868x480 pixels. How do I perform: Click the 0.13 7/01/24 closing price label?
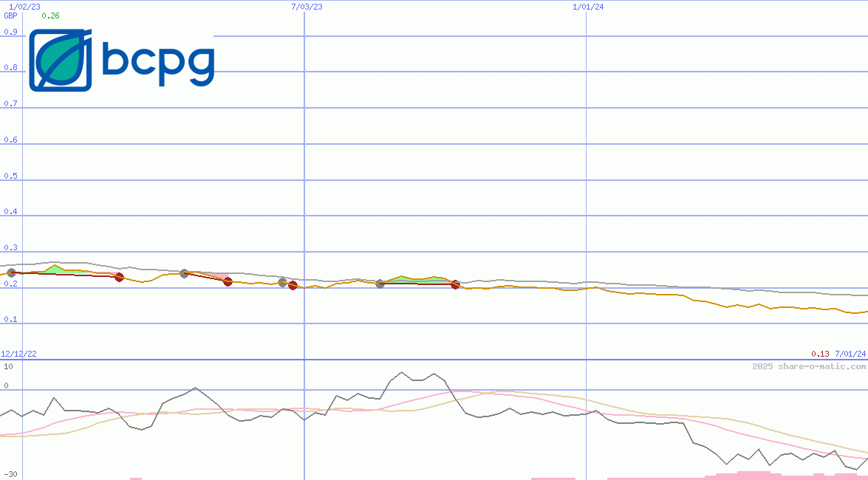pyautogui.click(x=838, y=354)
